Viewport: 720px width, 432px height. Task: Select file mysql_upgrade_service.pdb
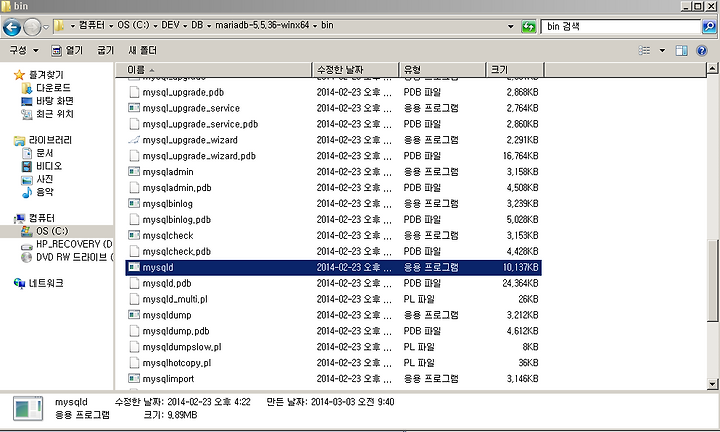(x=200, y=124)
